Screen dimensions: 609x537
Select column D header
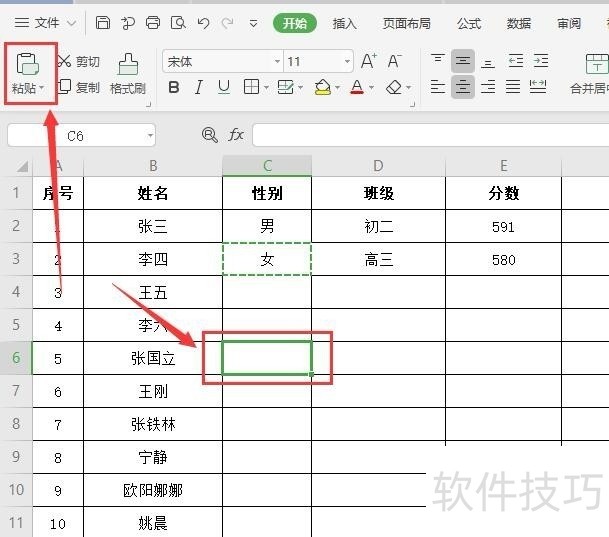click(x=378, y=166)
